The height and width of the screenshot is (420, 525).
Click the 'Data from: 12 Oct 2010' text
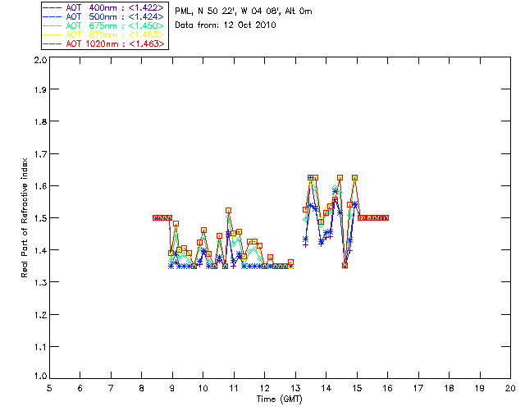point(226,25)
